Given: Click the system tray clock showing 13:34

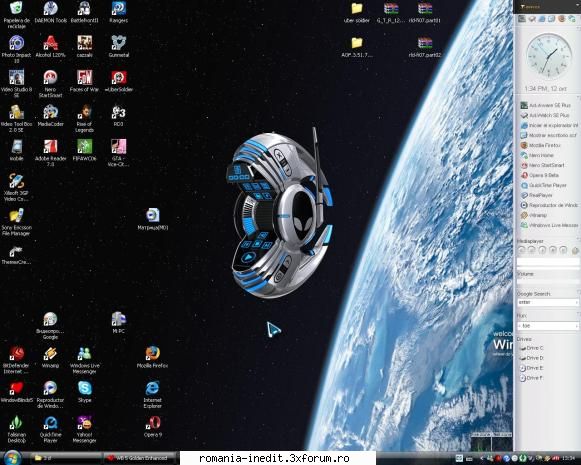Looking at the screenshot, I should [570, 459].
